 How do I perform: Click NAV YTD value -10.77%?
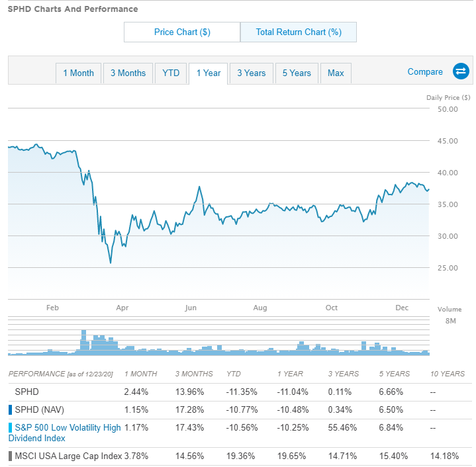(242, 409)
